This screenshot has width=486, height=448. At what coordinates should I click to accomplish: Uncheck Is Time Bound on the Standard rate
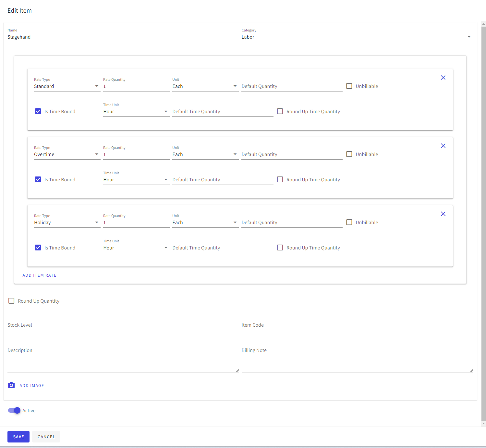pyautogui.click(x=38, y=111)
